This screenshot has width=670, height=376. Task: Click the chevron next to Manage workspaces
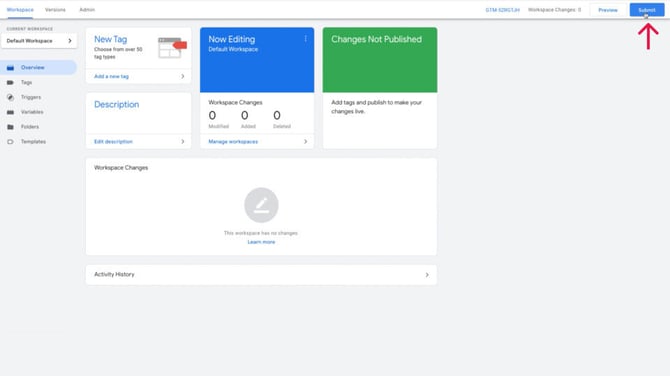305,141
